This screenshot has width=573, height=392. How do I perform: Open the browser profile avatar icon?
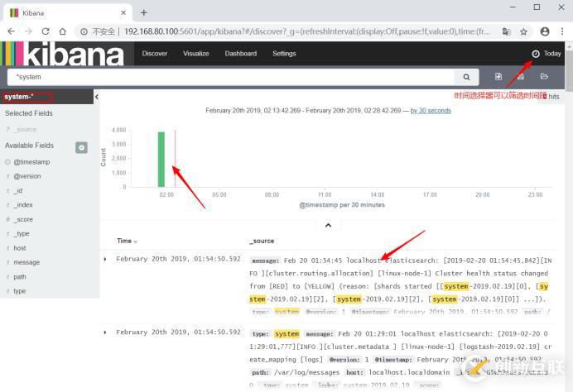point(545,31)
